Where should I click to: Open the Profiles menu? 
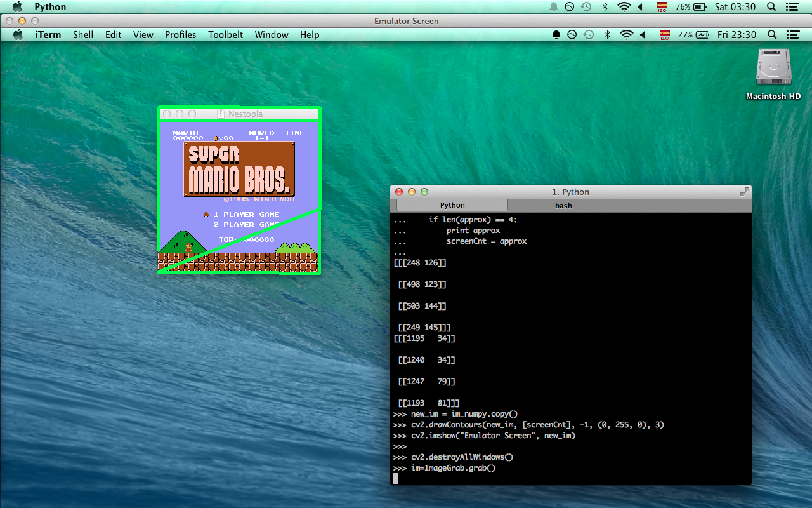(x=180, y=35)
